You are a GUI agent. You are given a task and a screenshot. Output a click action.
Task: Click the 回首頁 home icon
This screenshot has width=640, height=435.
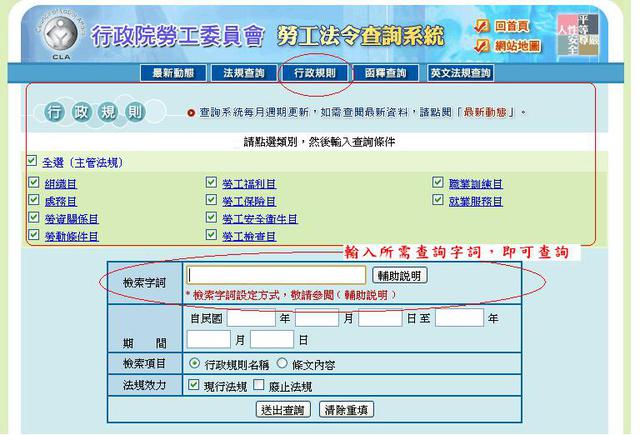[482, 27]
